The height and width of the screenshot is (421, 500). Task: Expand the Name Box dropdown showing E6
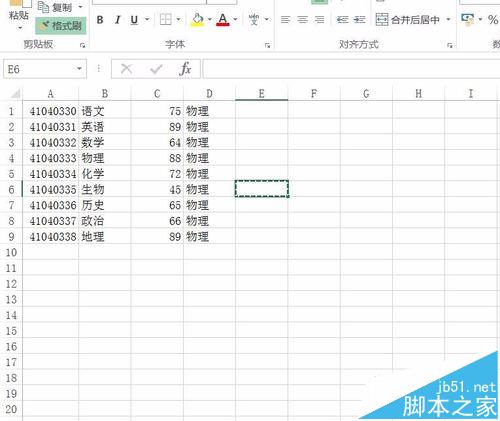point(79,69)
